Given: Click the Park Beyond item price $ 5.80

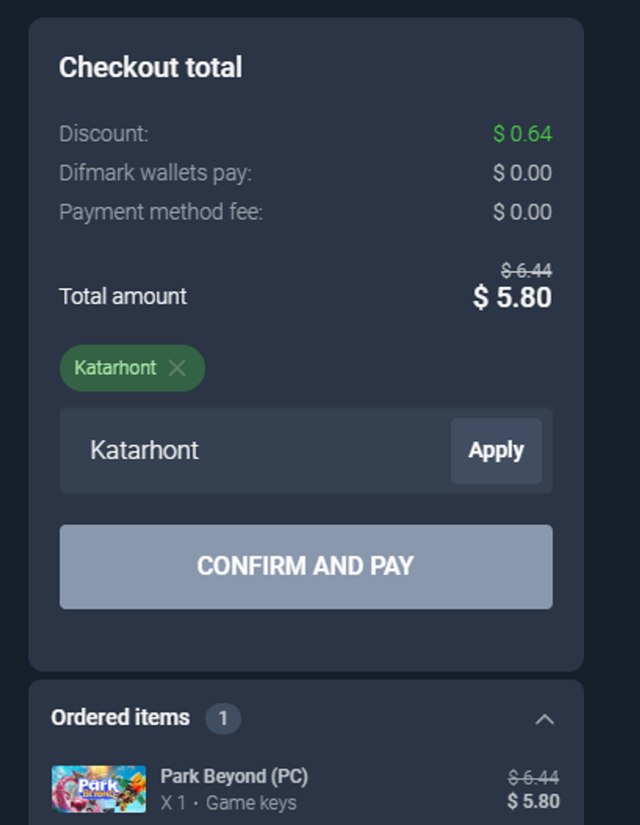Looking at the screenshot, I should [x=533, y=801].
